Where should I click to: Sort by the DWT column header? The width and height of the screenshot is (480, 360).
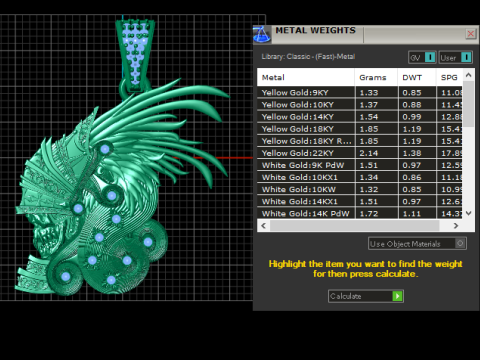pyautogui.click(x=417, y=77)
